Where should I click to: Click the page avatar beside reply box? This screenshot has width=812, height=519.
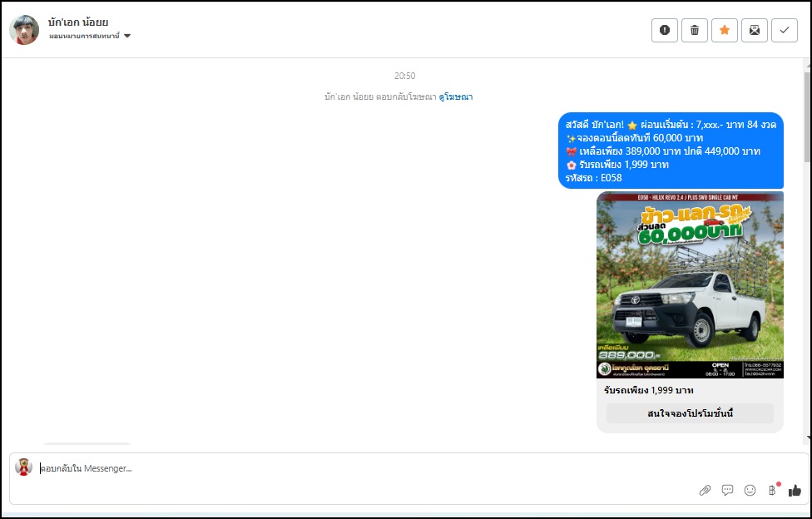click(24, 467)
